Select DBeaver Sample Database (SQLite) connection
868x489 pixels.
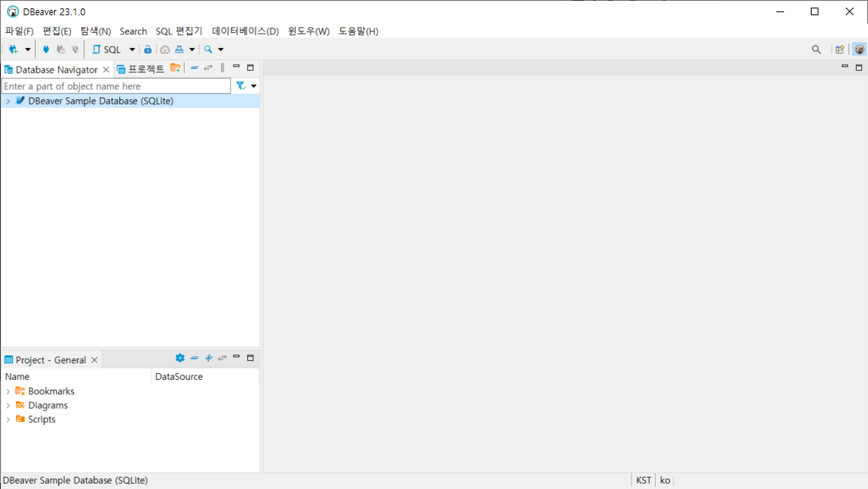(x=130, y=101)
